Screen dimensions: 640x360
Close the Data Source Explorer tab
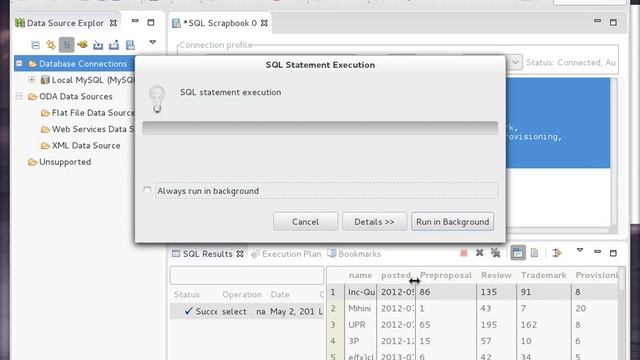113,23
